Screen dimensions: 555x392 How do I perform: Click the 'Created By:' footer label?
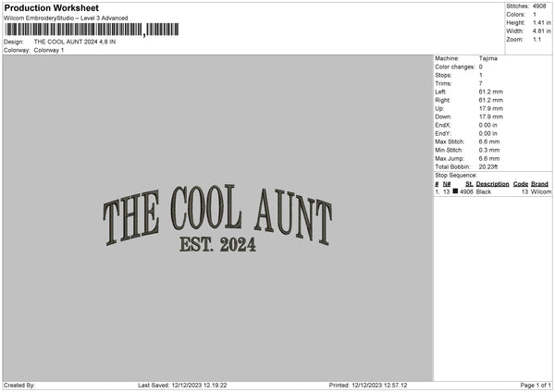(x=19, y=386)
